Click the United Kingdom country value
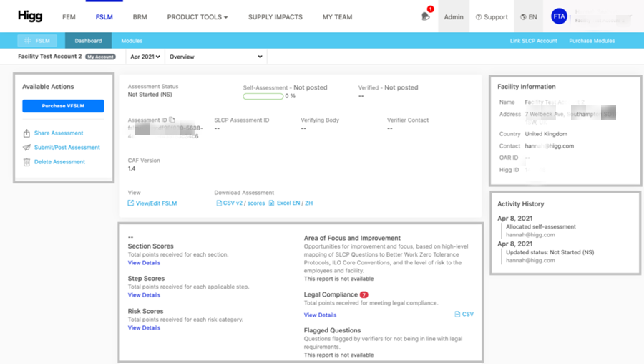 (x=546, y=134)
